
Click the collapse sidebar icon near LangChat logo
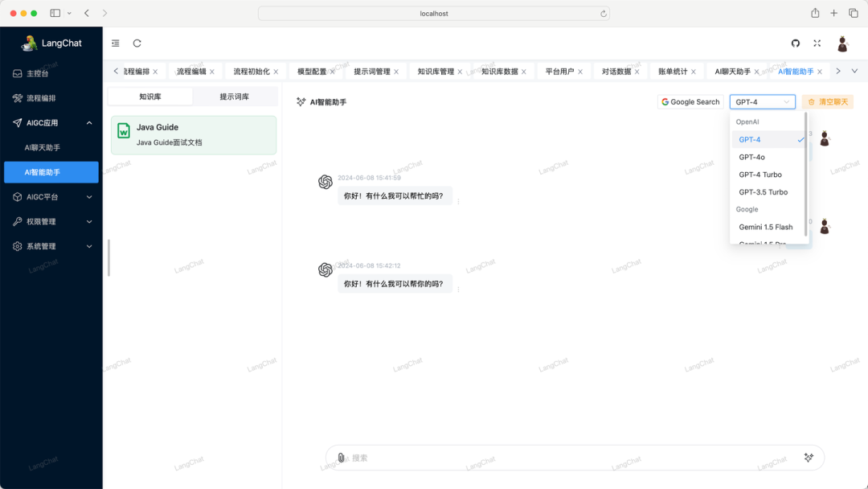tap(115, 43)
